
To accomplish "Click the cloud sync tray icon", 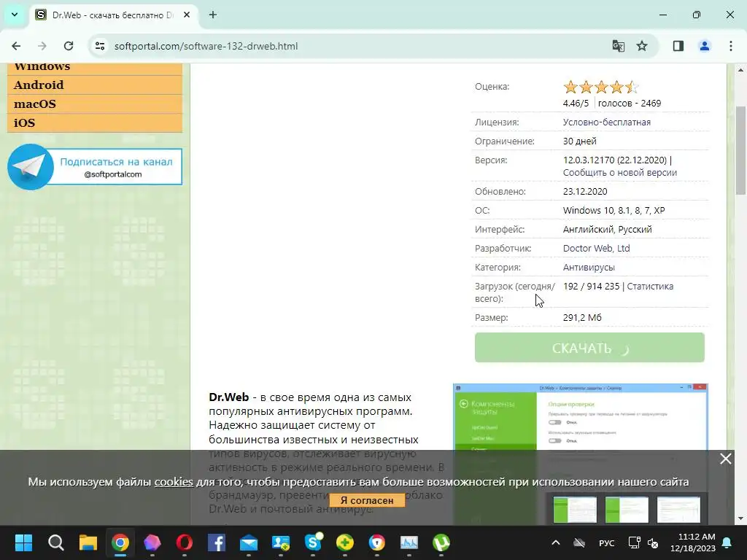I will (x=579, y=542).
